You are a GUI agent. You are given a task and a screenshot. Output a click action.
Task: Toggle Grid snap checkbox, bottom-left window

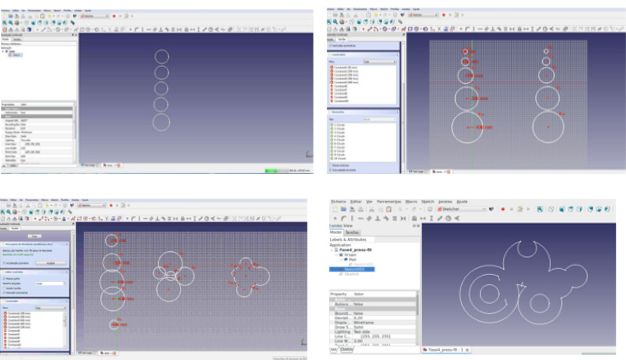coord(4,288)
